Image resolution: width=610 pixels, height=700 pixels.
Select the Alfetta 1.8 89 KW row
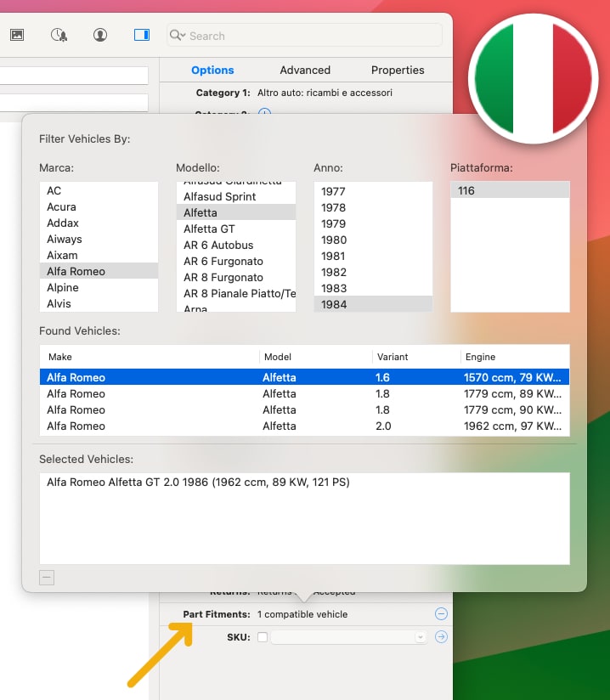tap(304, 393)
